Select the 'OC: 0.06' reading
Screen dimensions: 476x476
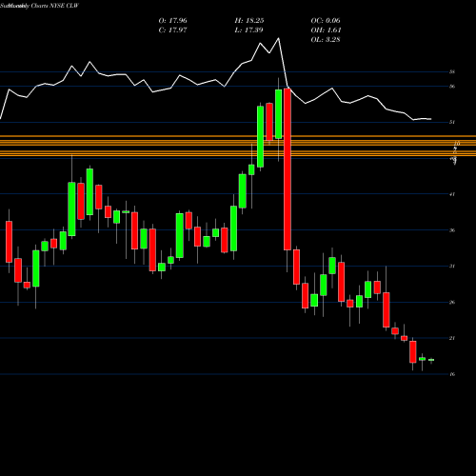(x=326, y=21)
